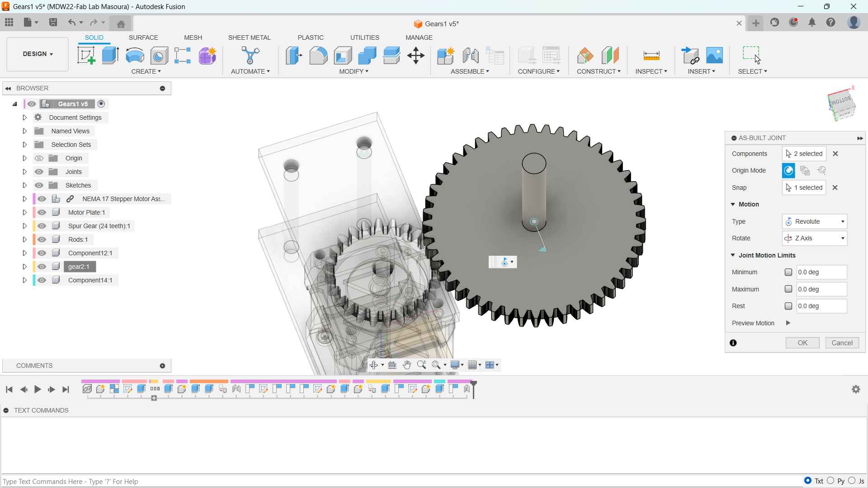Viewport: 868px width, 488px height.
Task: Click the Pan hand icon
Action: [x=407, y=365]
